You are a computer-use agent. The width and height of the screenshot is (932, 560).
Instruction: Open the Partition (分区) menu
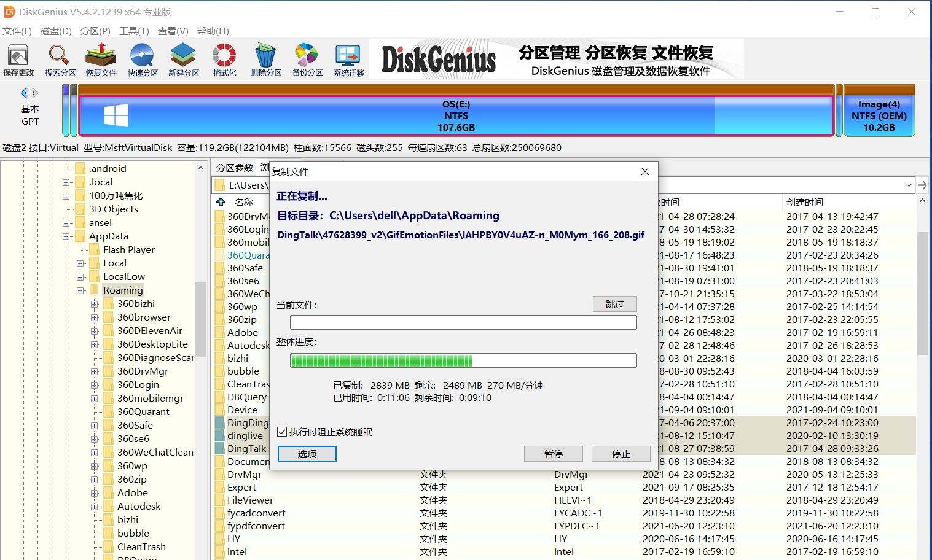click(x=95, y=31)
